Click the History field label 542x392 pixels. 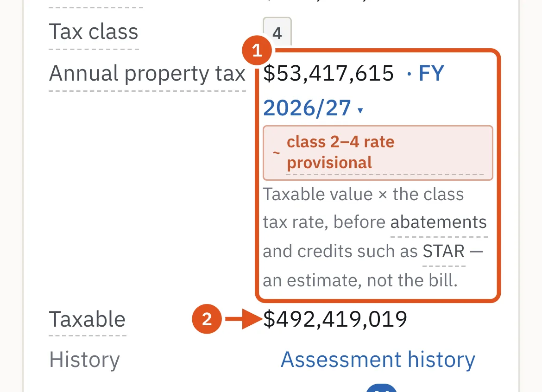point(84,360)
